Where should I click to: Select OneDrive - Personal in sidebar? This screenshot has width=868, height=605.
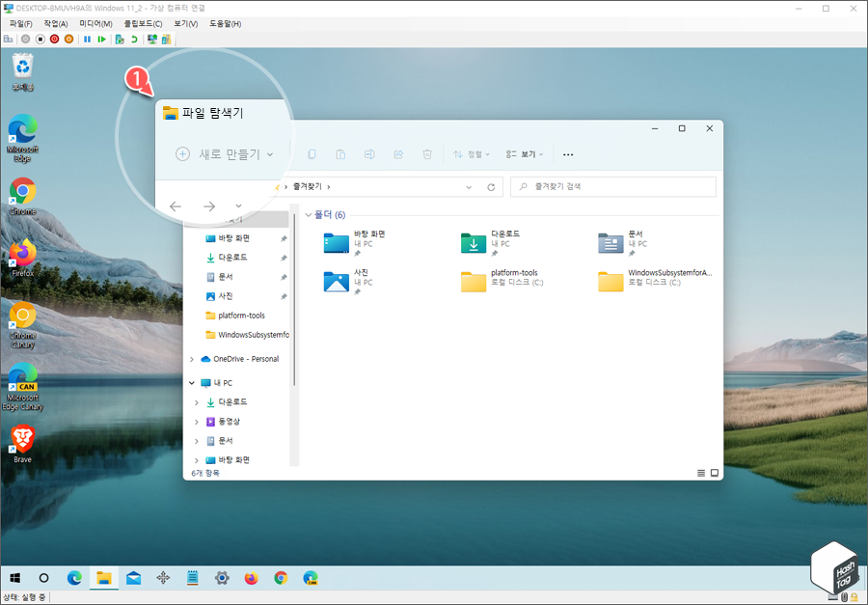(239, 359)
